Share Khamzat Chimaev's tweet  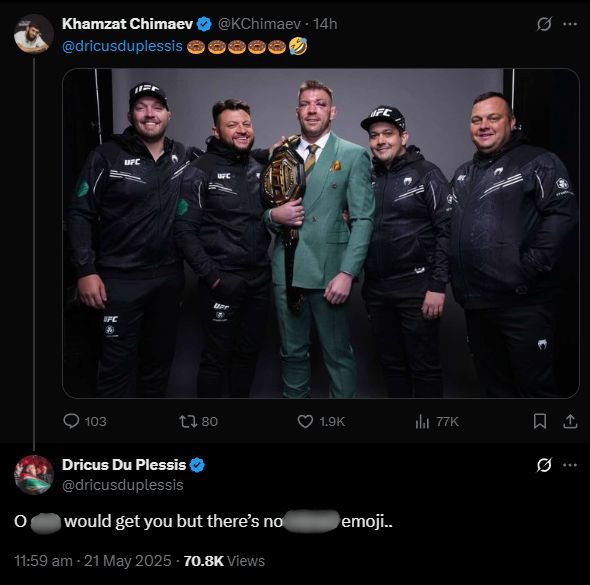point(570,421)
